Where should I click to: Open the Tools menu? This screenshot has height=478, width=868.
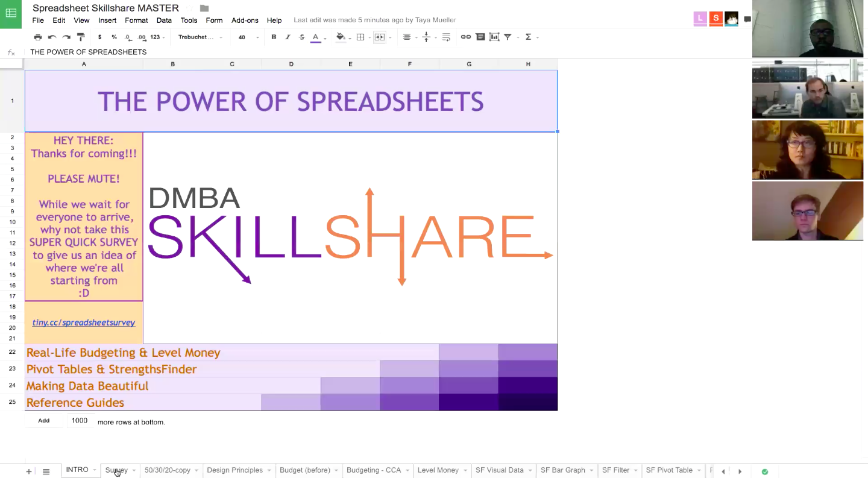(x=189, y=20)
